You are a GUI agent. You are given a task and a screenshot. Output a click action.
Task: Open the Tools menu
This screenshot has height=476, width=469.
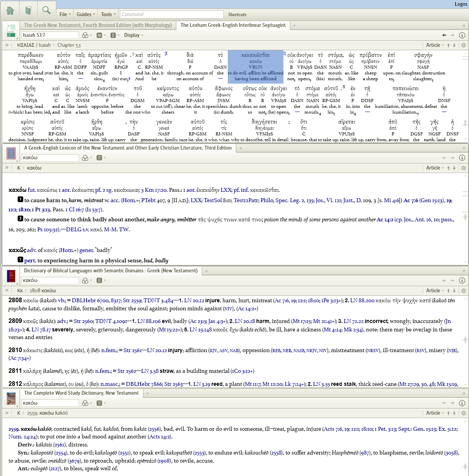[x=108, y=14]
